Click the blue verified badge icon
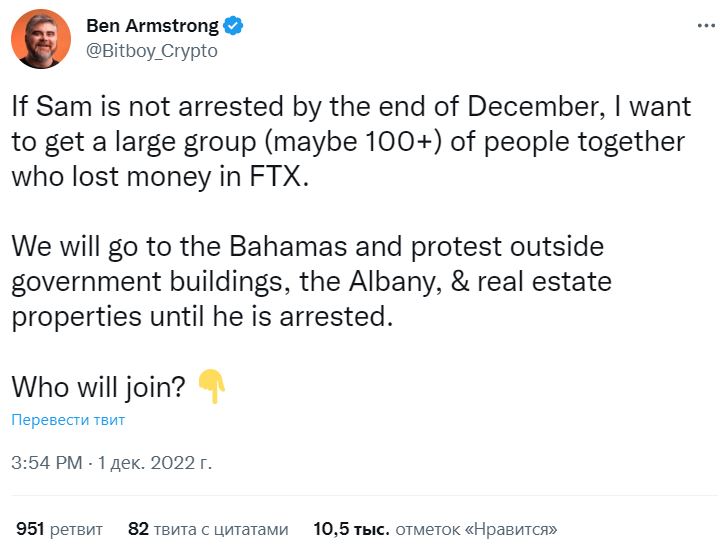 235,26
